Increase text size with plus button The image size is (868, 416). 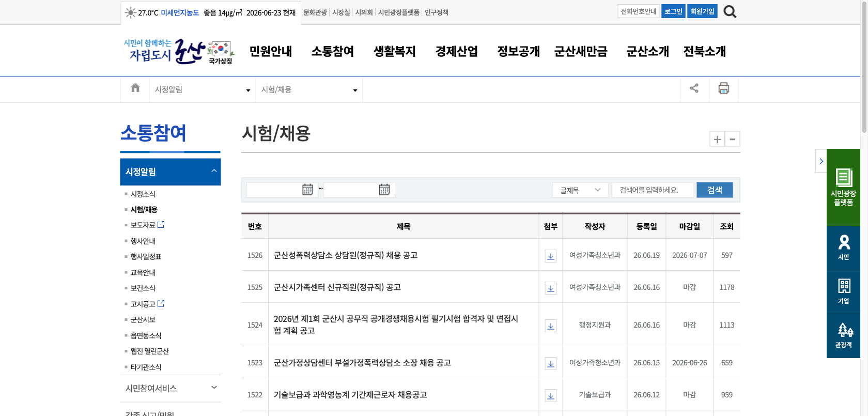pos(717,139)
